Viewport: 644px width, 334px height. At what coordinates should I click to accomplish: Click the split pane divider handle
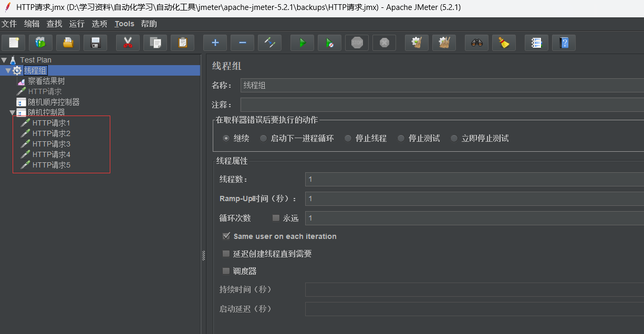[203, 255]
